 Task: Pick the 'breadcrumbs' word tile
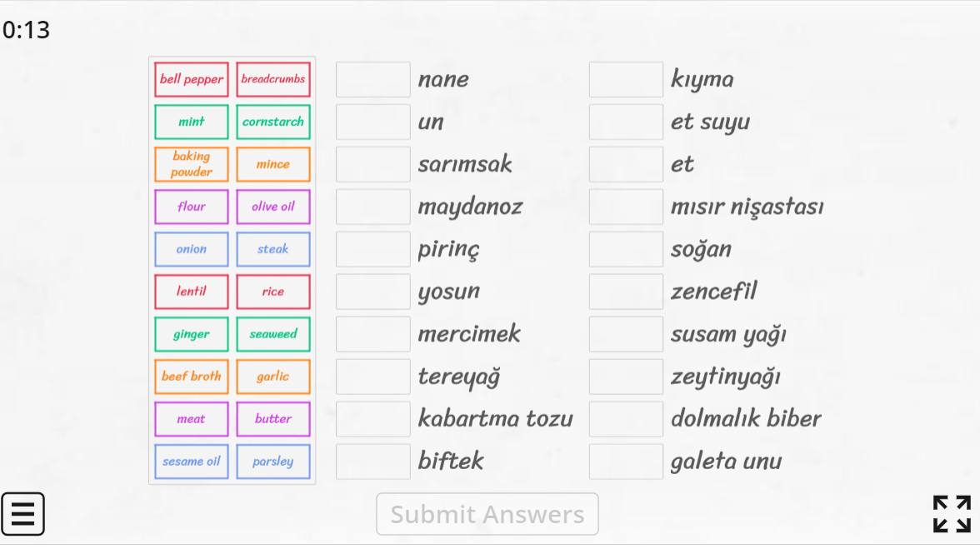coord(273,79)
